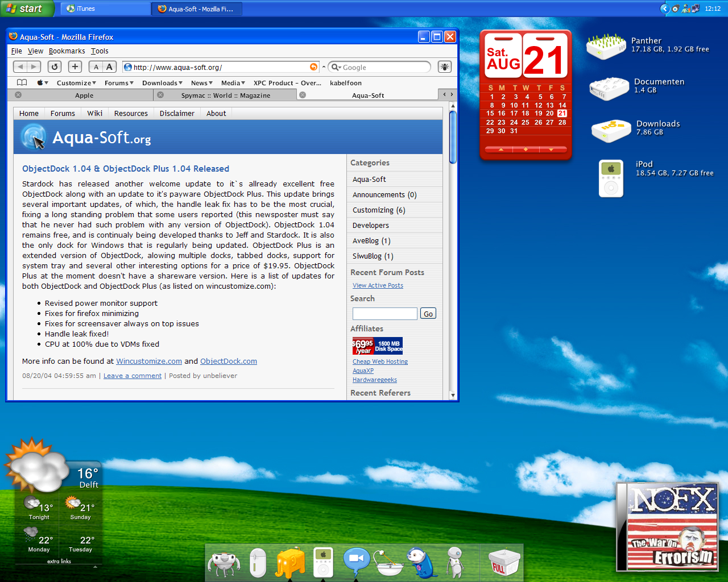The height and width of the screenshot is (582, 728).
Task: Open the ObjectDock.com link
Action: pyautogui.click(x=229, y=361)
